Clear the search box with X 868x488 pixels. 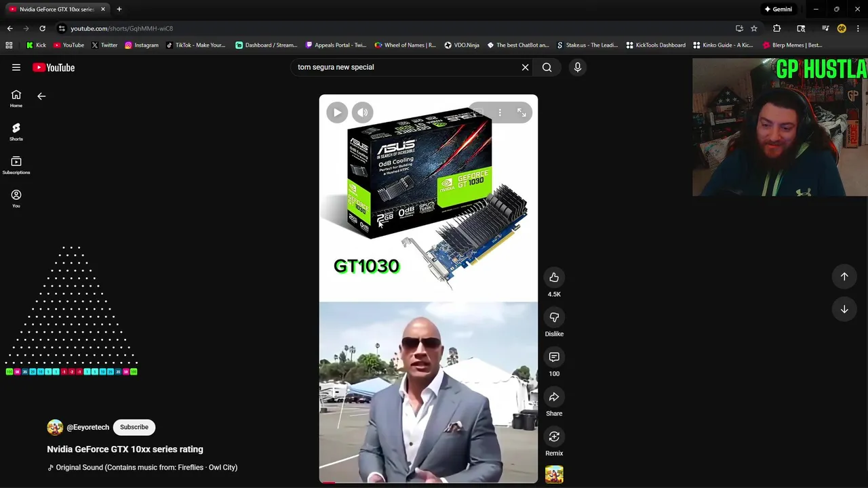(525, 67)
